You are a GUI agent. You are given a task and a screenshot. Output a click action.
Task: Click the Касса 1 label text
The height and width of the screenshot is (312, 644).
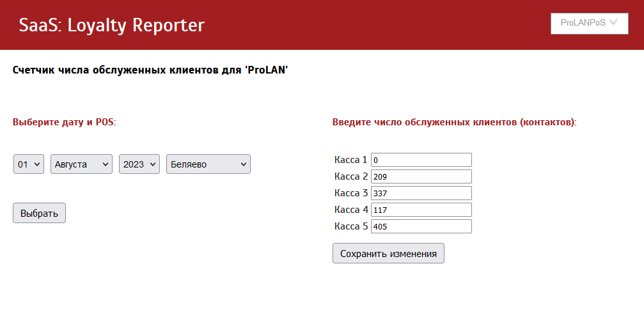click(350, 160)
